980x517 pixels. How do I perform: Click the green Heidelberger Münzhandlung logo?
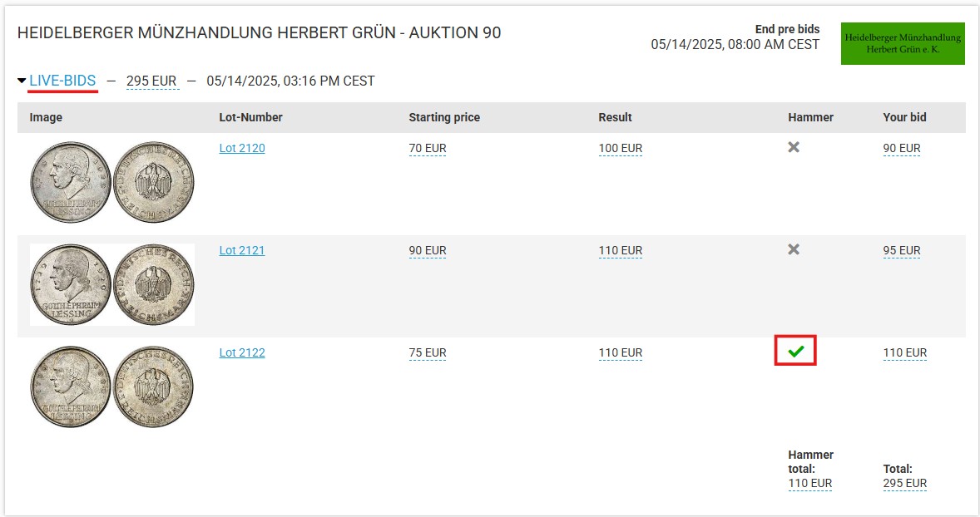903,43
